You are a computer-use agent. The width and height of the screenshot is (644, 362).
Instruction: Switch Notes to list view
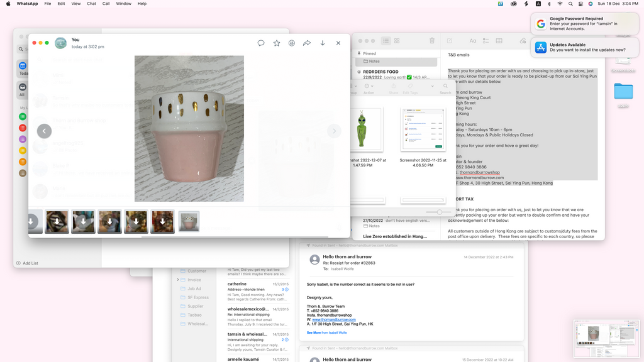click(x=386, y=41)
